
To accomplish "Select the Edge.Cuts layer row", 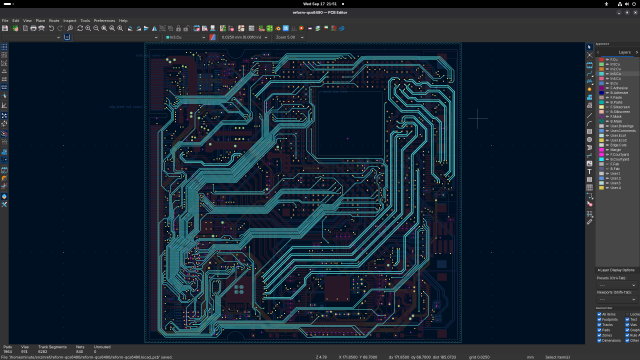I will pyautogui.click(x=617, y=145).
